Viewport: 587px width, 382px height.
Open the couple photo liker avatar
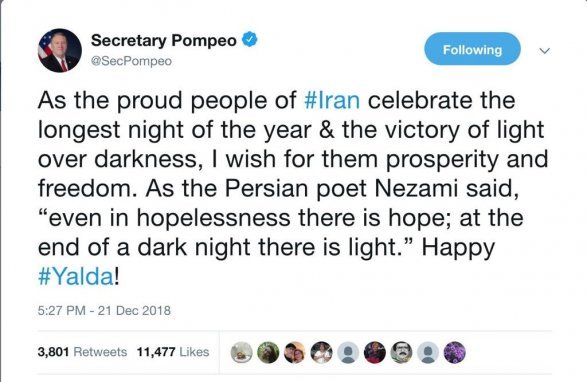(x=295, y=352)
